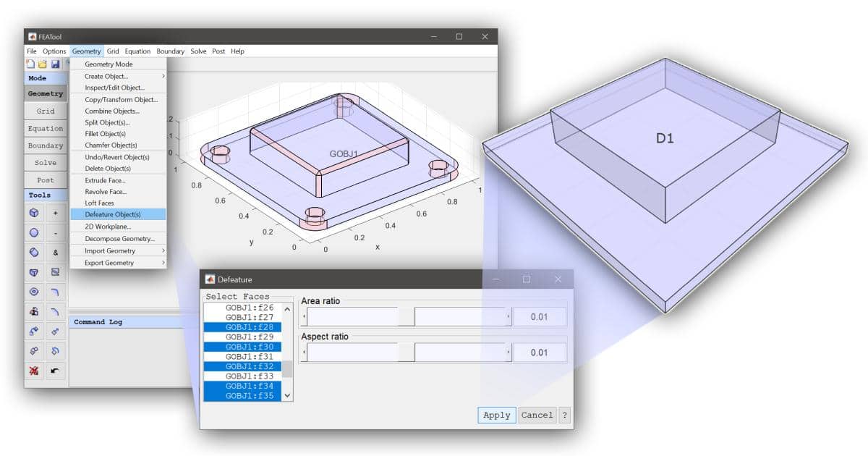Choose Defeature Object(s) from Geometry menu
Screen dimensions: 868x456
point(119,214)
